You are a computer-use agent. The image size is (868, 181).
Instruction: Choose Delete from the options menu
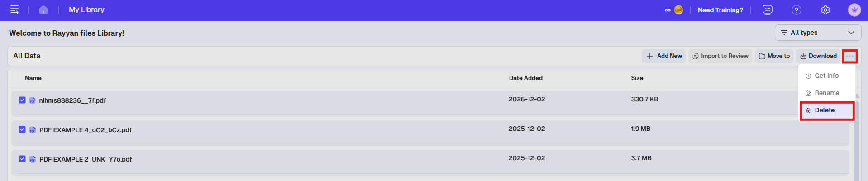coord(825,110)
